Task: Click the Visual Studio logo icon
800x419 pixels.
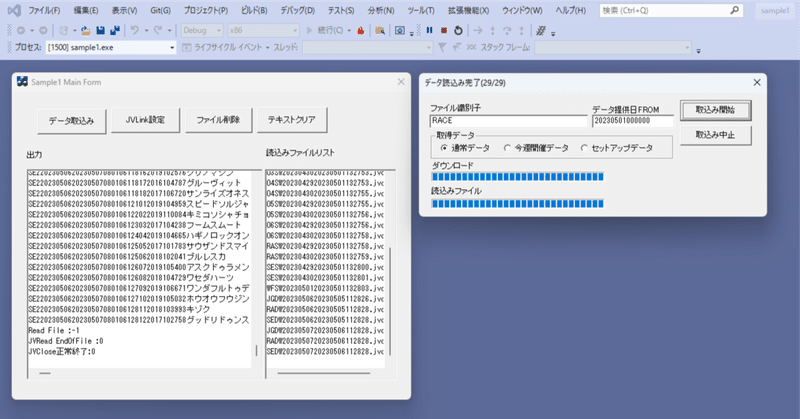Action: click(x=14, y=10)
